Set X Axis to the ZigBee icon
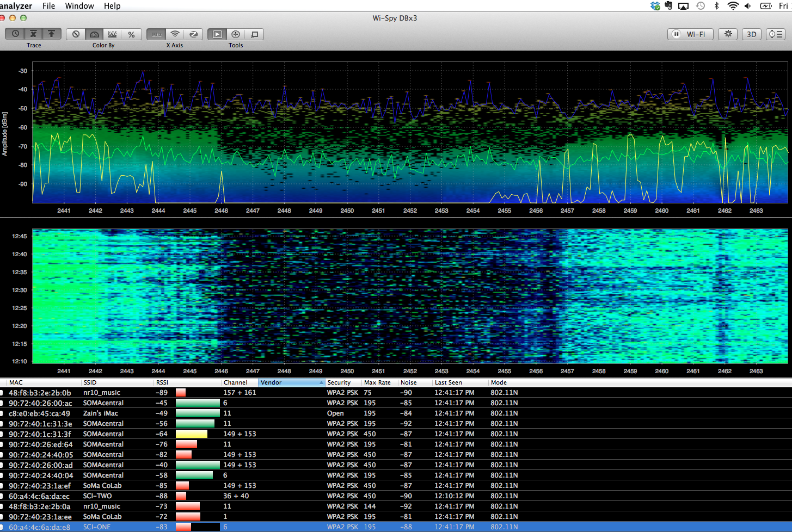This screenshot has height=532, width=792. 193,34
